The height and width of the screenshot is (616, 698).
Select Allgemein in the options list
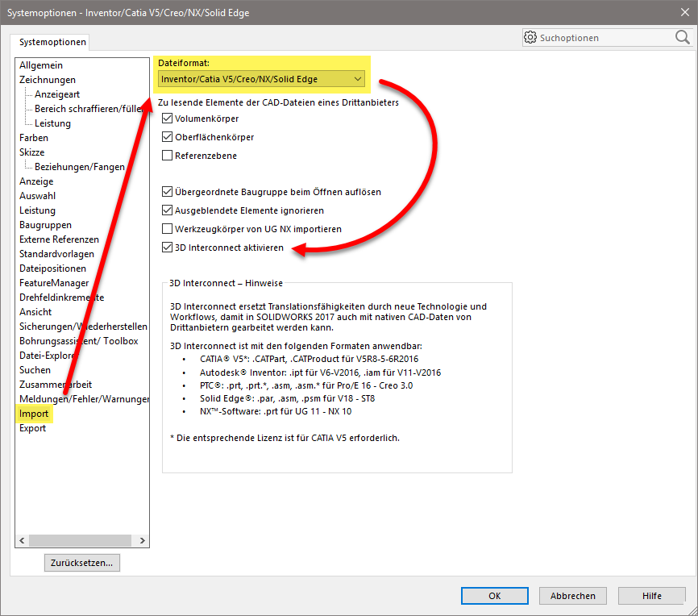point(41,65)
